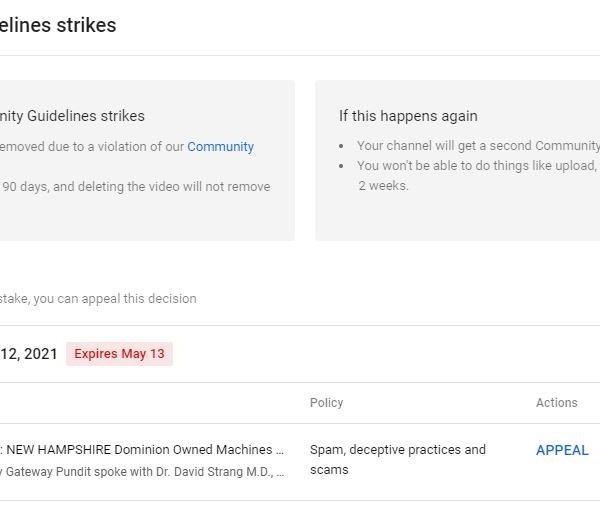
Task: Select the Policy column header
Action: tap(326, 403)
